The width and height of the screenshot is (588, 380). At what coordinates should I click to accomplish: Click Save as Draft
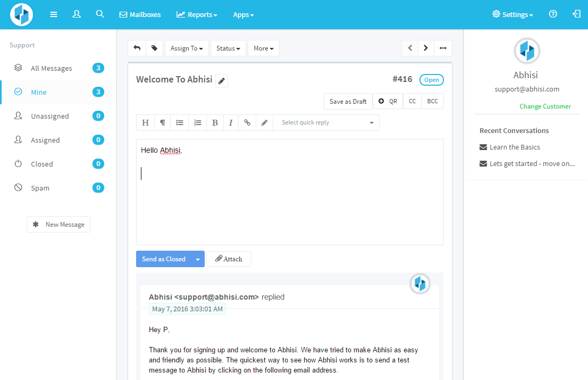(x=348, y=101)
